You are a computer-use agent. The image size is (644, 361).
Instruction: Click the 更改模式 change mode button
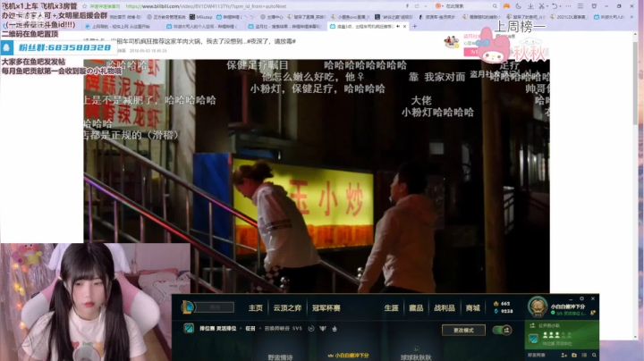click(463, 331)
